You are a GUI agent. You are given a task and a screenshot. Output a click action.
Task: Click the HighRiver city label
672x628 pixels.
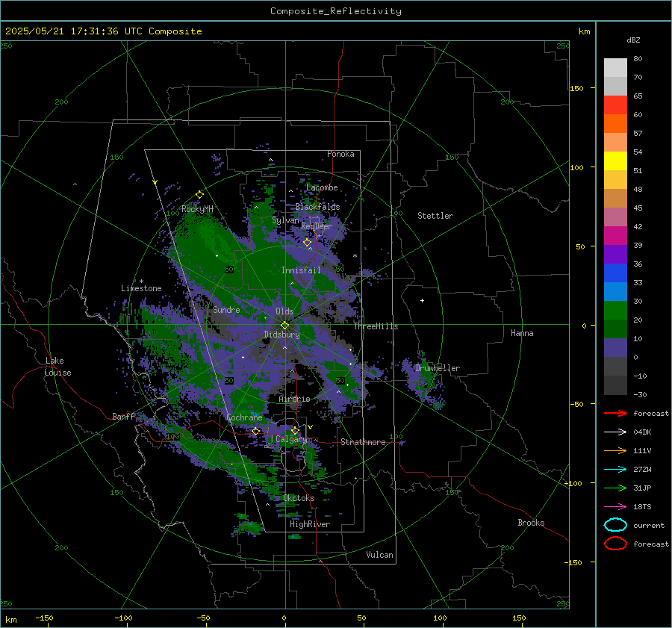coord(310,524)
